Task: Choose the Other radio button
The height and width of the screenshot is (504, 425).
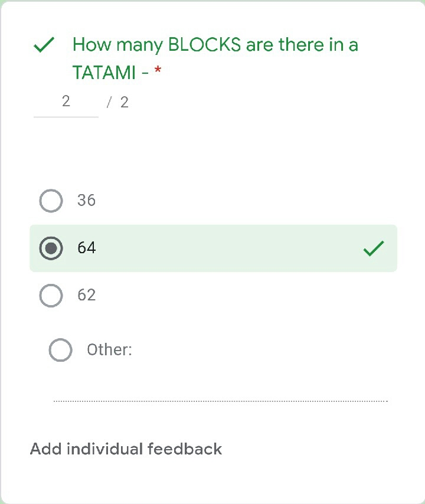Action: coord(60,350)
